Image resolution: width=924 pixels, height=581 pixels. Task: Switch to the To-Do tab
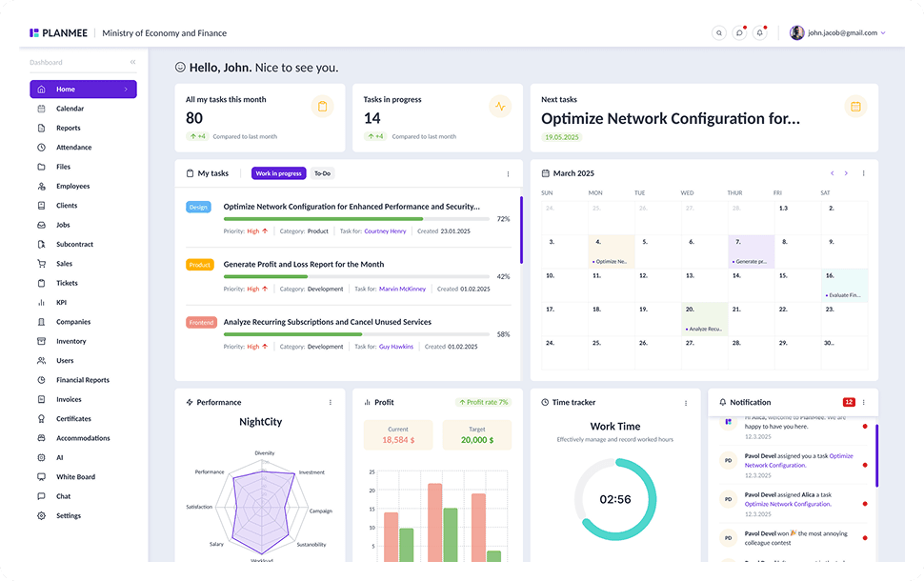[322, 173]
